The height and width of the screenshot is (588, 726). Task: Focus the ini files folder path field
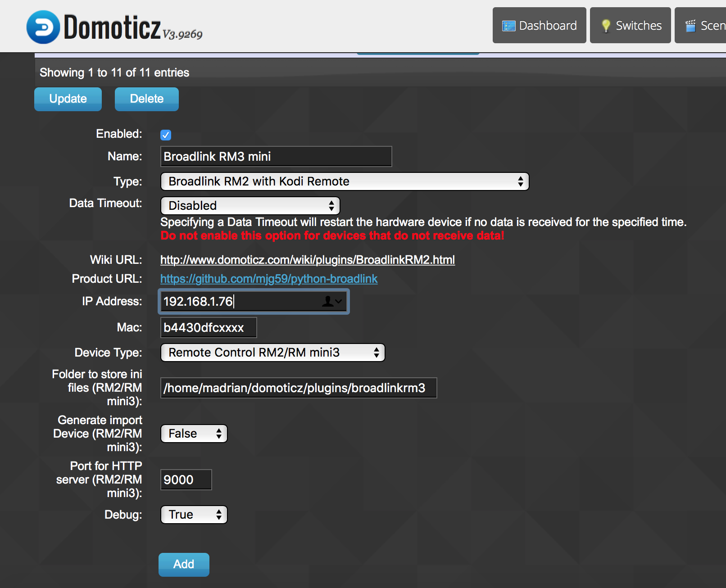click(x=299, y=388)
